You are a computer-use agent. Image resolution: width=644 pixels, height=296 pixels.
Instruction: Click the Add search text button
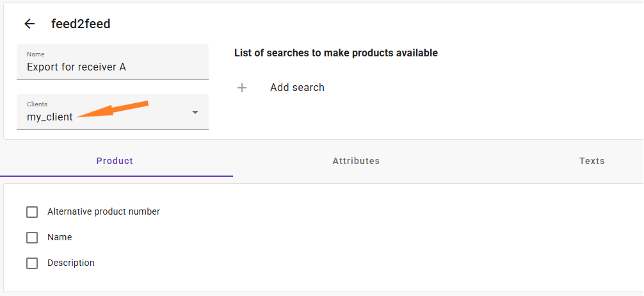tap(298, 88)
